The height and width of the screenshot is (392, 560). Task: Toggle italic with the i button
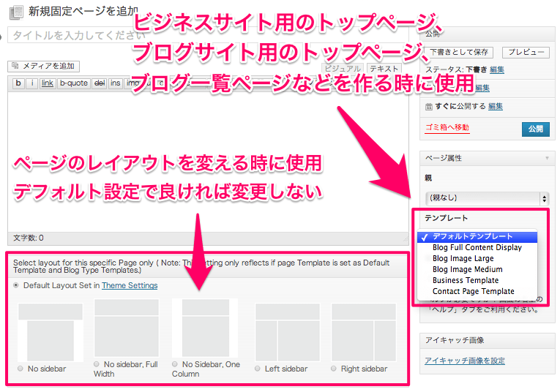click(31, 83)
